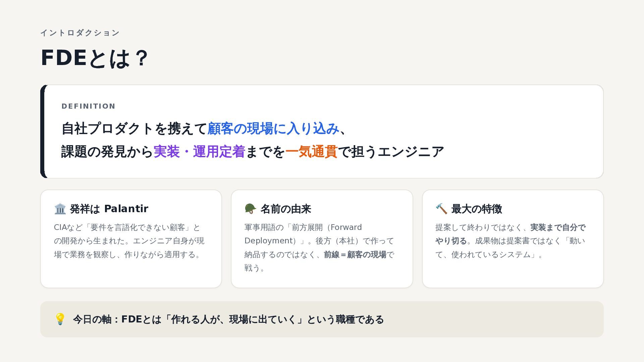Click the Forward Deployment text in the middle card

(x=303, y=234)
